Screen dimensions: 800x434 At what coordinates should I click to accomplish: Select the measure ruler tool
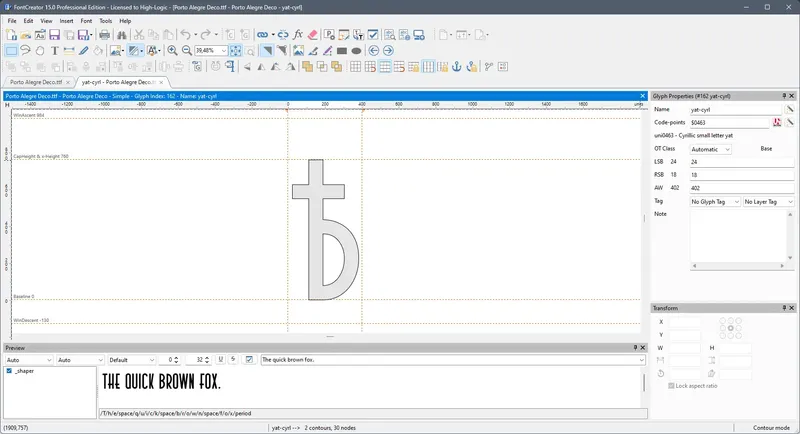point(69,50)
